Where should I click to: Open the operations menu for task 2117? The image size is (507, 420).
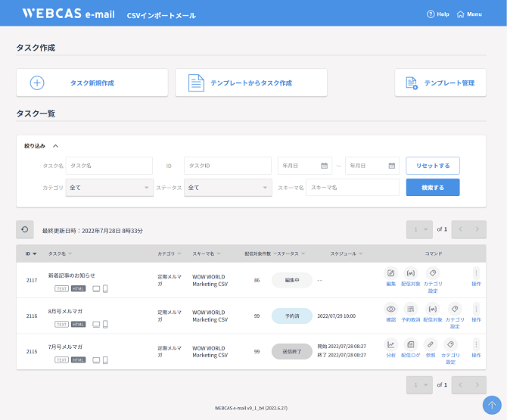coord(476,273)
